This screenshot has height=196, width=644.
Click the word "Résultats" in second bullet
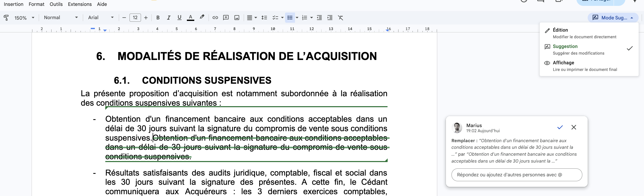(x=122, y=173)
